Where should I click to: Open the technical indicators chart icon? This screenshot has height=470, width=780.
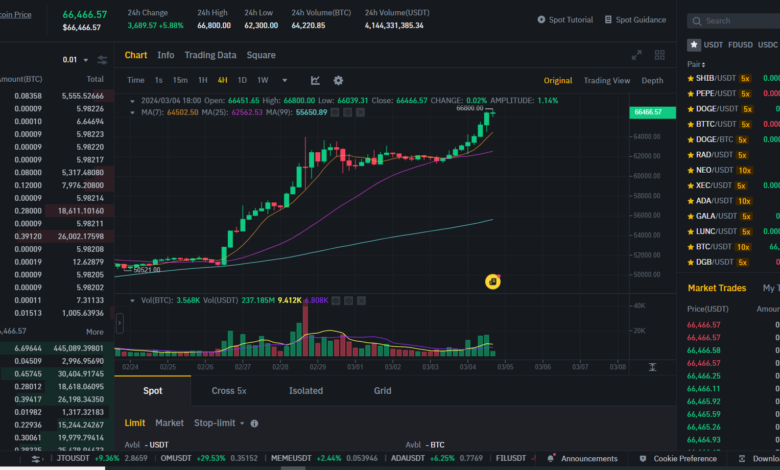tap(315, 80)
